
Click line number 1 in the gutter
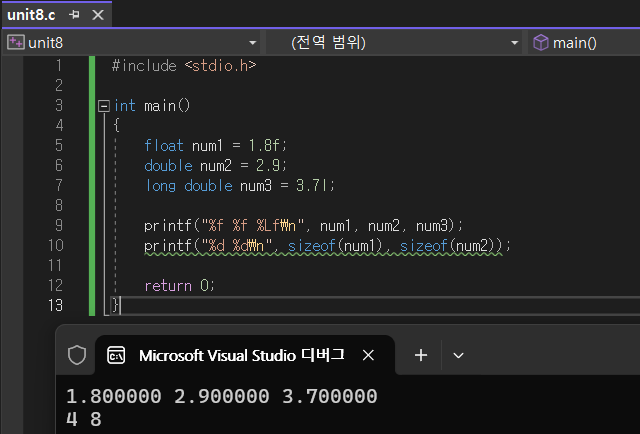coord(60,66)
